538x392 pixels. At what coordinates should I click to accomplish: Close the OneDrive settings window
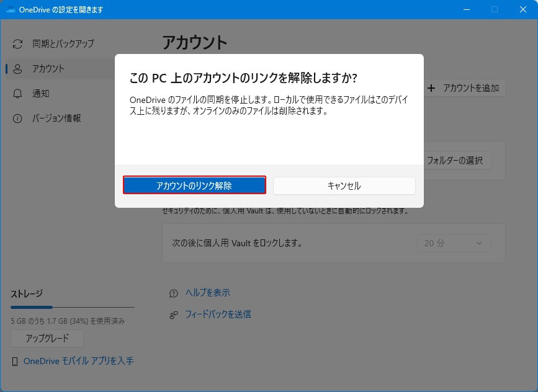(522, 10)
